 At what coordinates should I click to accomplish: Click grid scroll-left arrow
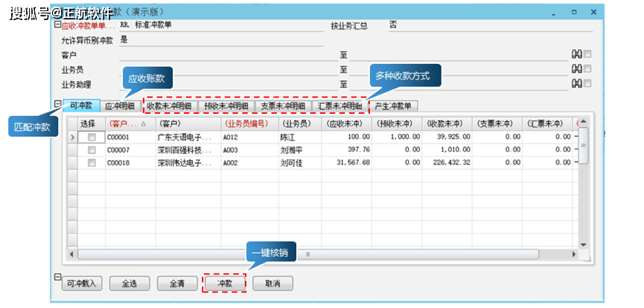(71, 254)
